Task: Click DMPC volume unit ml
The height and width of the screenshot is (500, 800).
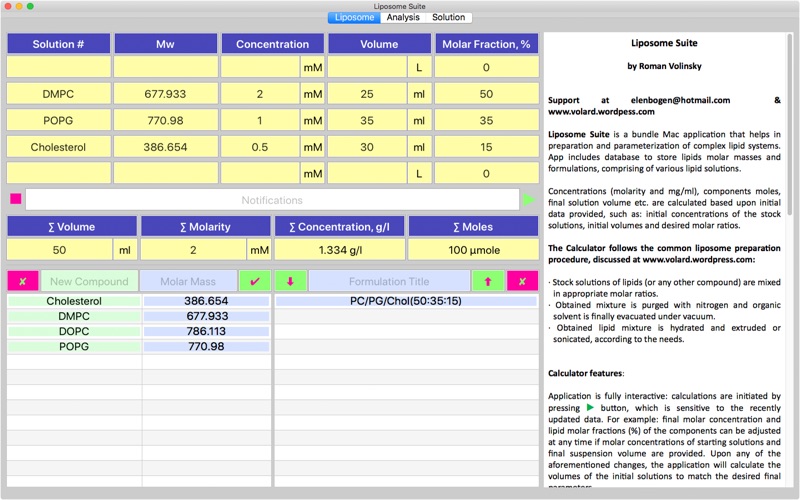Action: tap(419, 94)
